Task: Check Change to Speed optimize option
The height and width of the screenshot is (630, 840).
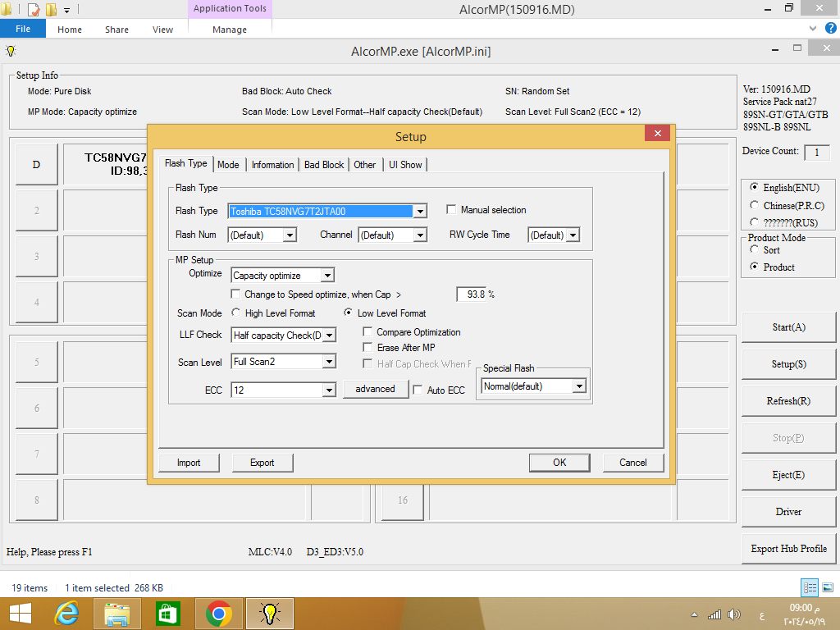Action: (235, 294)
